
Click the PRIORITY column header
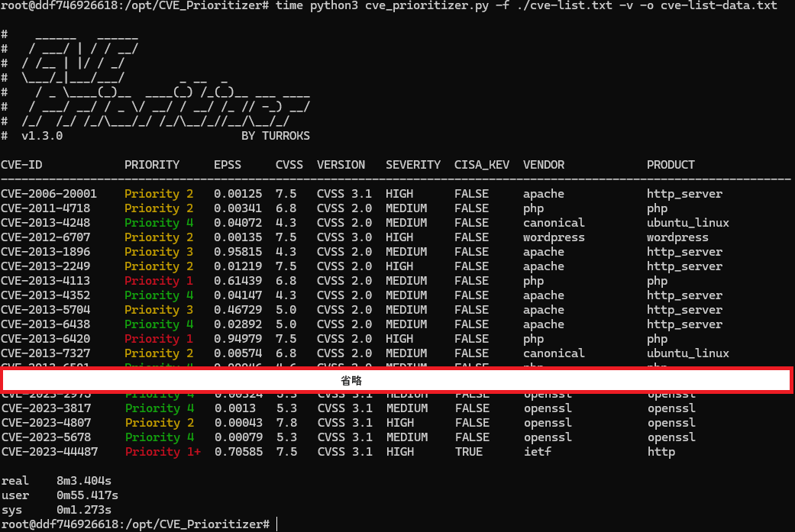(x=152, y=165)
